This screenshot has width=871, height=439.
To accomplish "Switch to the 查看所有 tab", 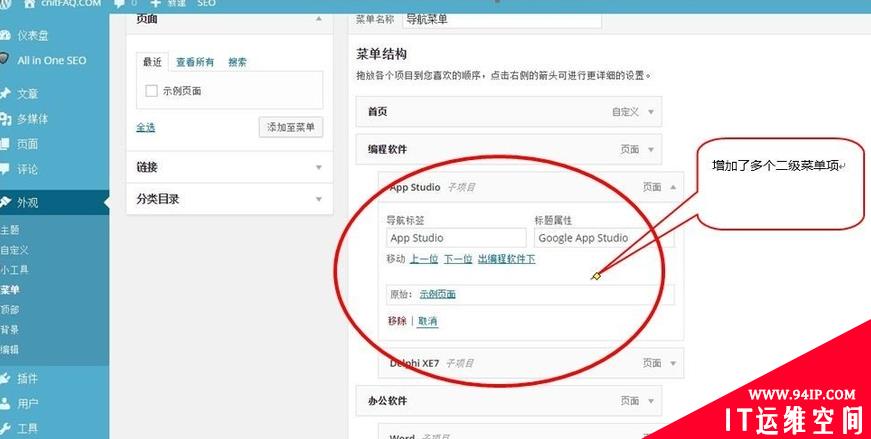I will [195, 62].
